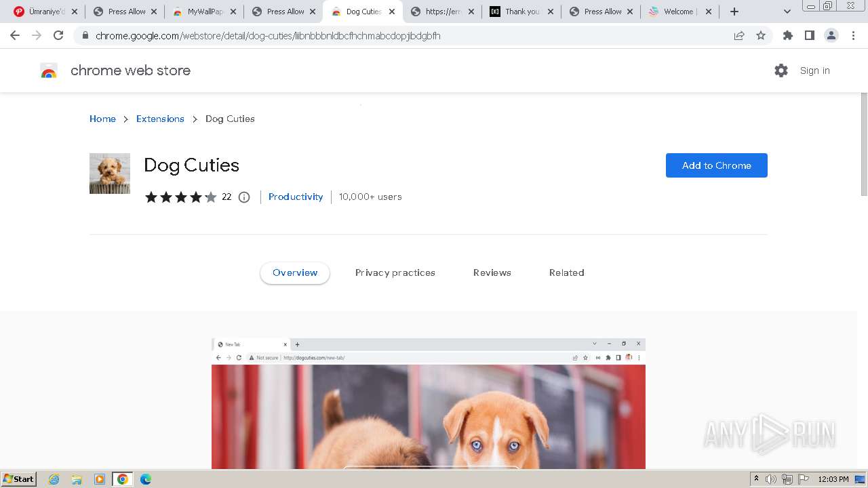Open Extensions puzzle icon

[787, 35]
